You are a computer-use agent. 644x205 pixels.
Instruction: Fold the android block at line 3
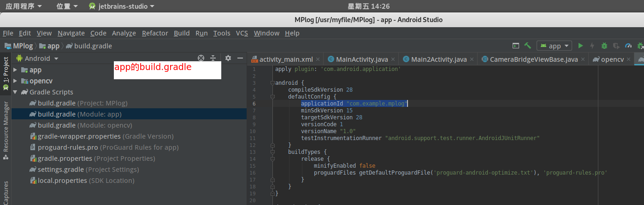click(x=272, y=83)
